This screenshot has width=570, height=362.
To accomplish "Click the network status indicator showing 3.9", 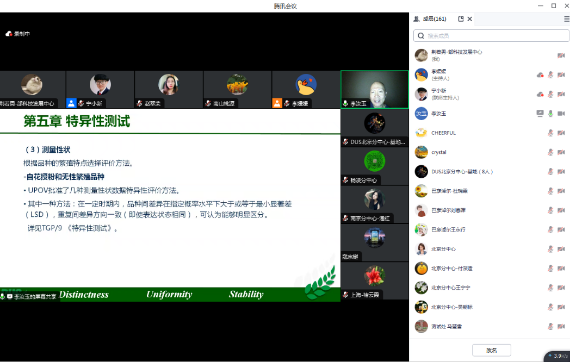I will [558, 356].
